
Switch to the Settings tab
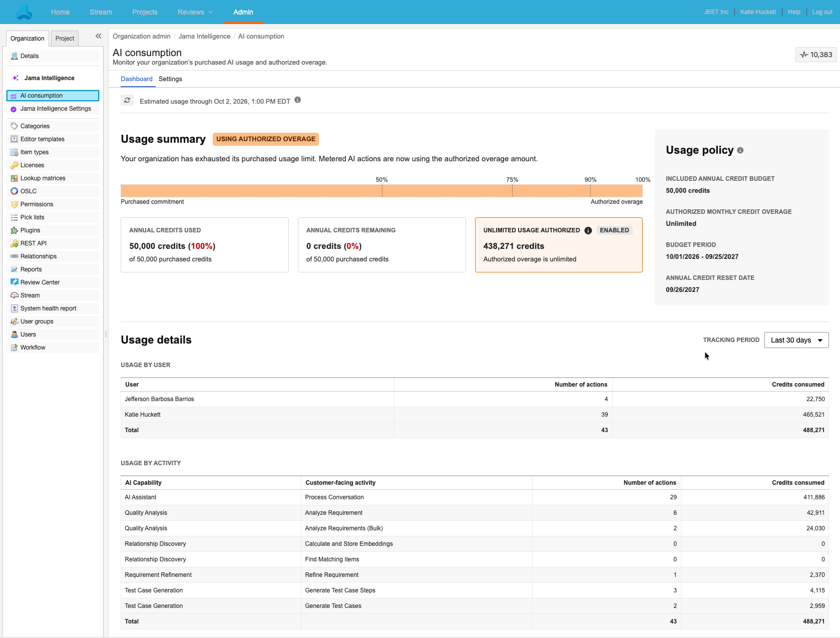170,79
